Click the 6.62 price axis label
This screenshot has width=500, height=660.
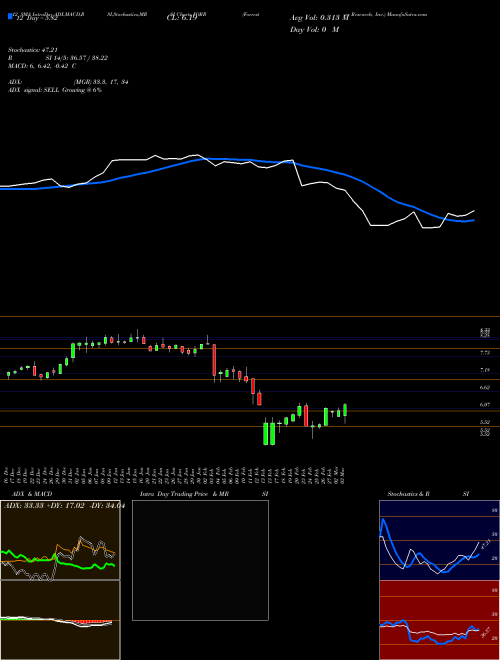click(485, 387)
